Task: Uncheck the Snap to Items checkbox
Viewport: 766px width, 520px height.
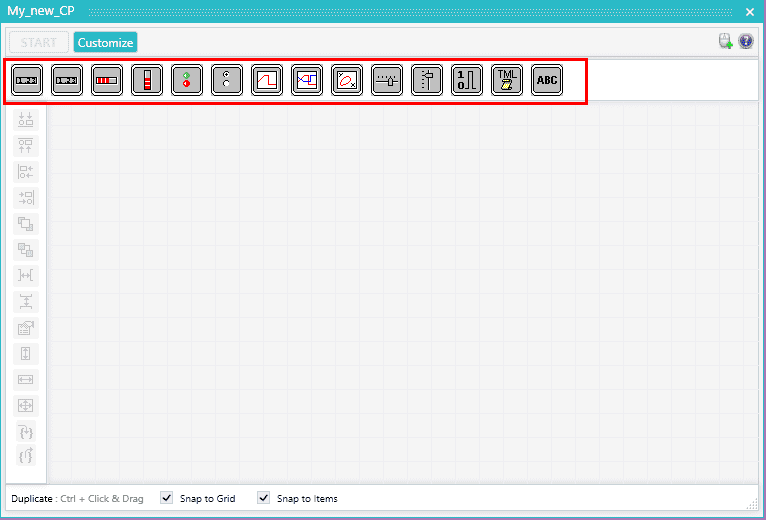Action: click(x=264, y=498)
